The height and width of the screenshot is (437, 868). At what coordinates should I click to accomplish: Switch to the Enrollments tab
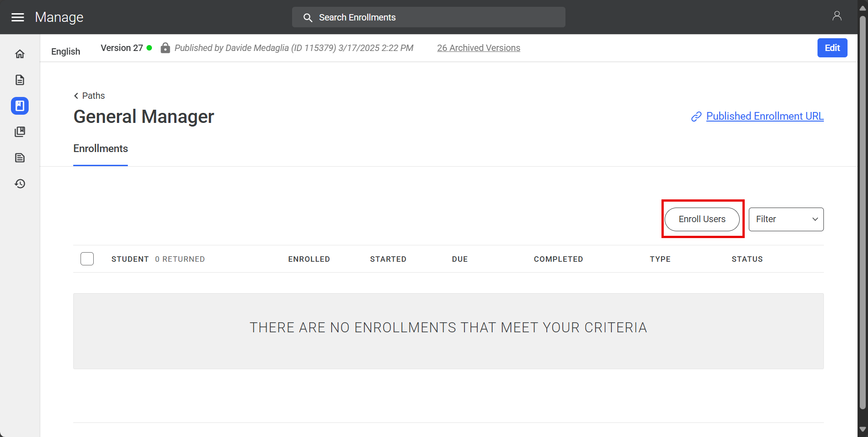click(x=100, y=148)
